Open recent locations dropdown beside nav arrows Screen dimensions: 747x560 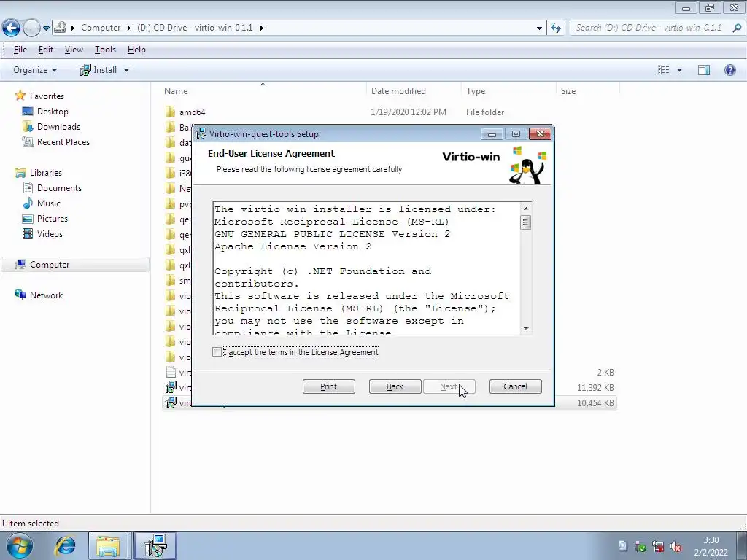[46, 28]
